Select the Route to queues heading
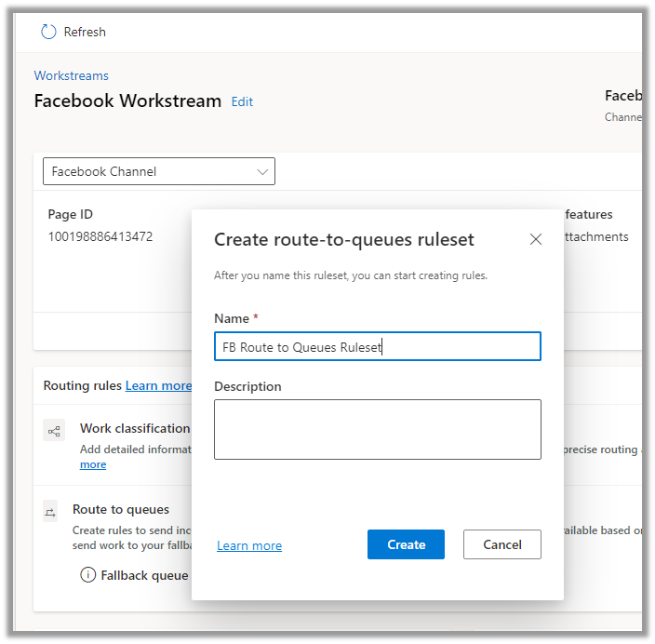655x644 pixels. (x=121, y=509)
